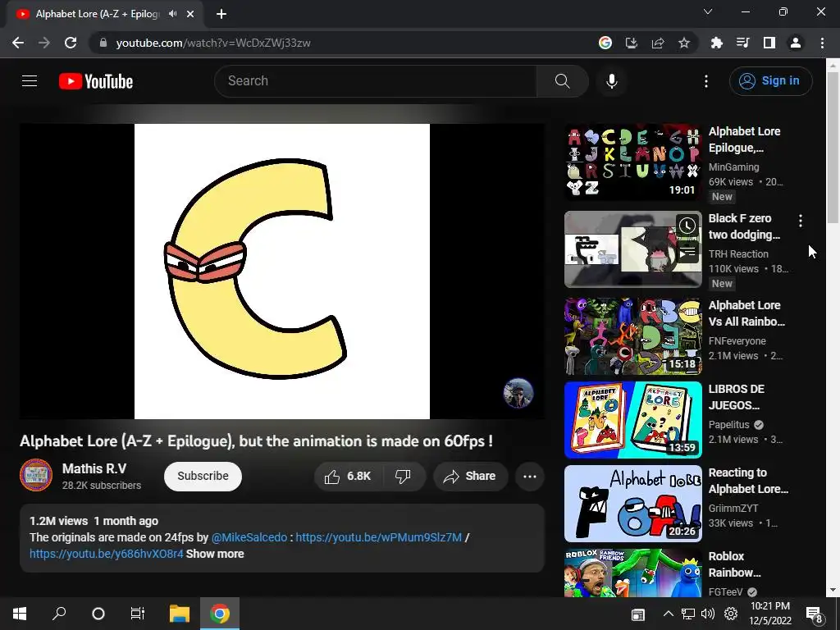
Task: Bookmark this tab with star icon
Action: click(x=684, y=43)
